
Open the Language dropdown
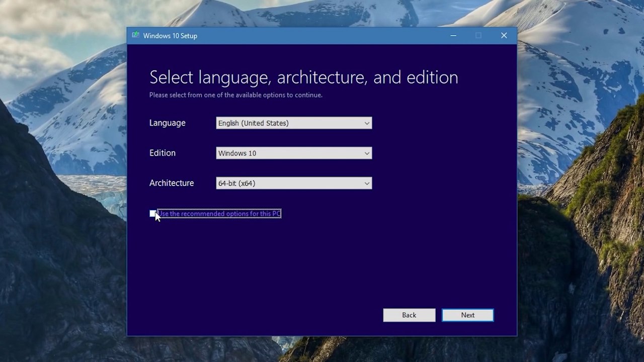click(x=294, y=123)
